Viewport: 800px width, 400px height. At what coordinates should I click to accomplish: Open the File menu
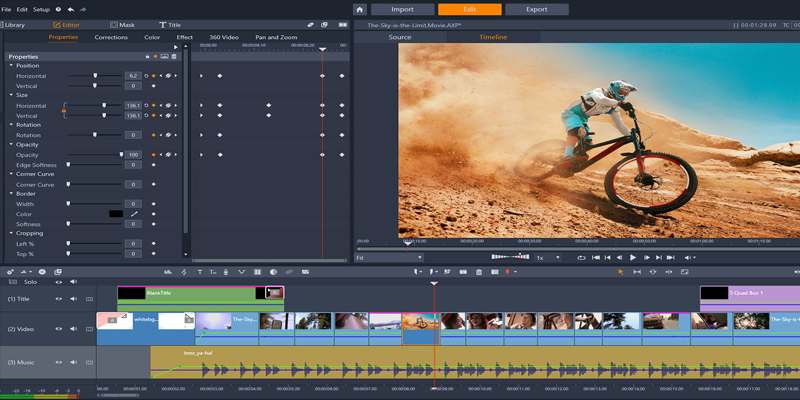[6, 9]
